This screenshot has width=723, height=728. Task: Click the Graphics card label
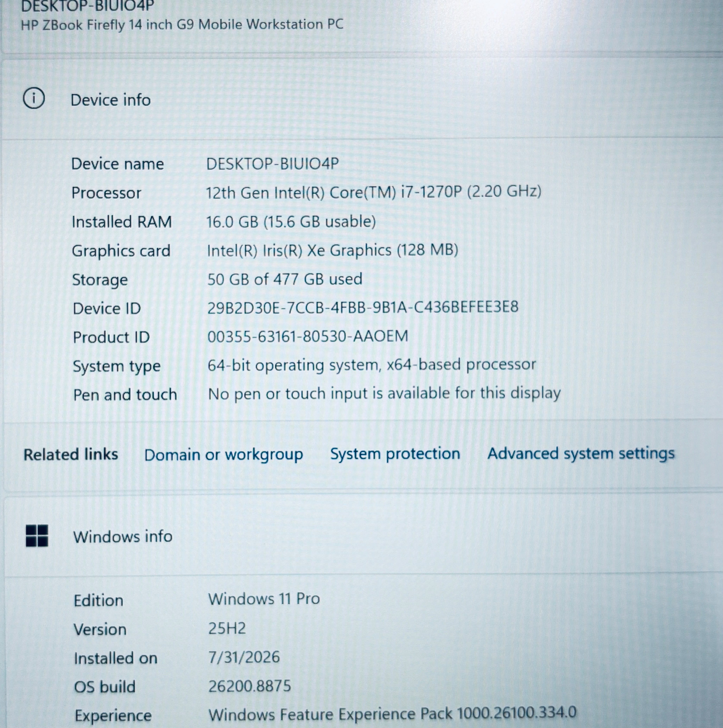point(121,251)
